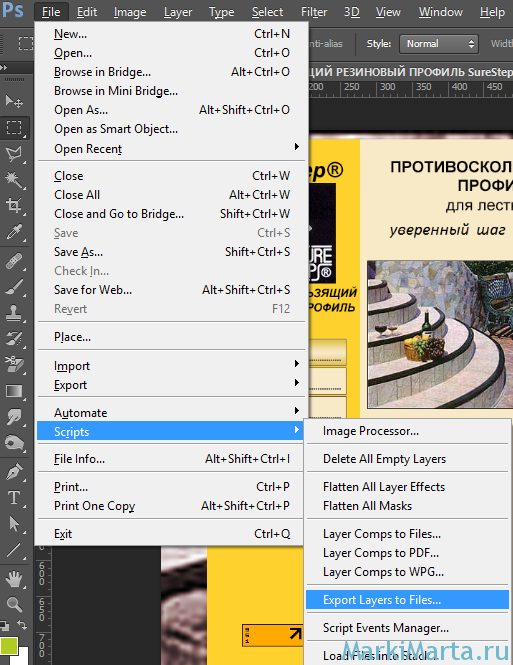This screenshot has width=513, height=665.
Task: Select the Brush tool
Action: [14, 287]
